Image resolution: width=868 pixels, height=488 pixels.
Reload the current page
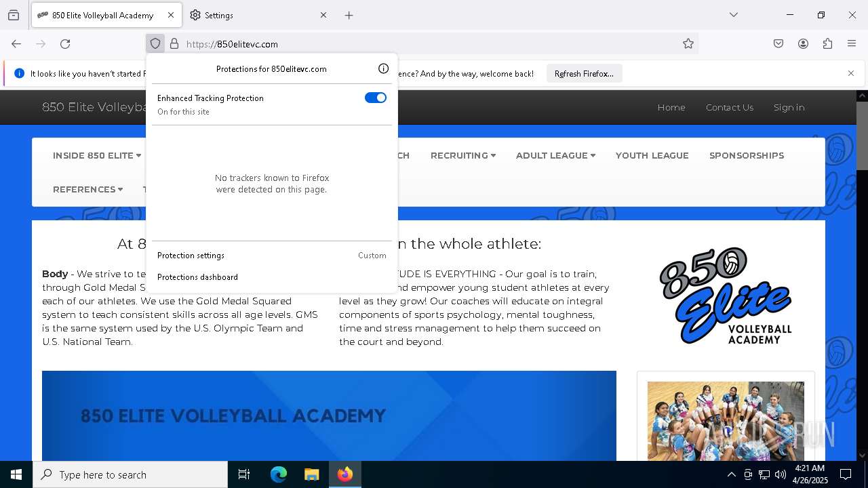[65, 44]
